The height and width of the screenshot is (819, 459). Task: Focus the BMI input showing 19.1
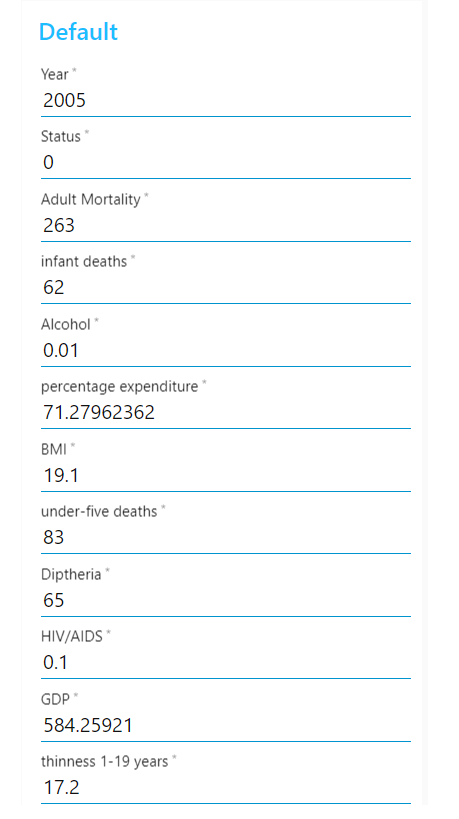tap(226, 475)
